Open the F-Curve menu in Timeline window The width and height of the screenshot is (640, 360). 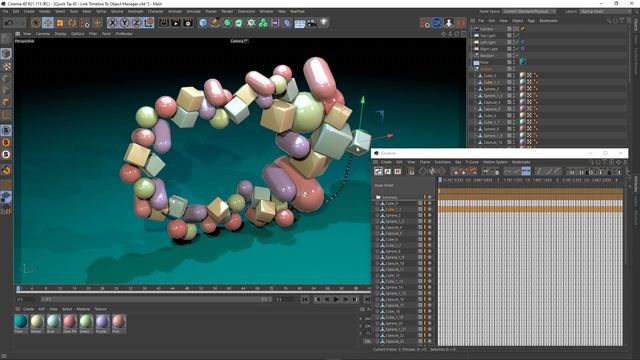point(472,162)
